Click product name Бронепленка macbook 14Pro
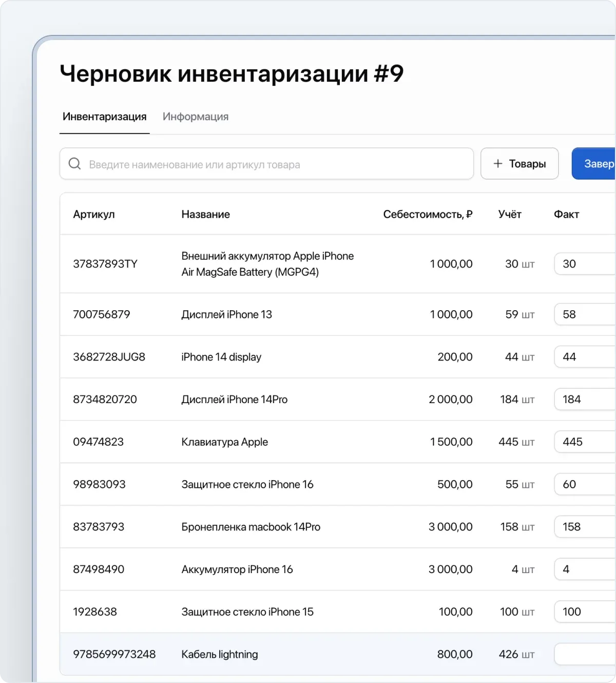616x683 pixels. click(x=251, y=527)
